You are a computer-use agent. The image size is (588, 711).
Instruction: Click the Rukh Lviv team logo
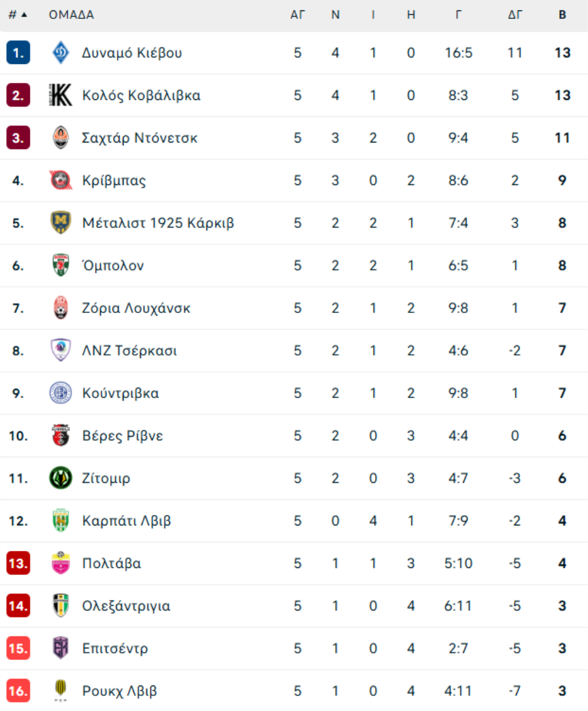tap(60, 691)
